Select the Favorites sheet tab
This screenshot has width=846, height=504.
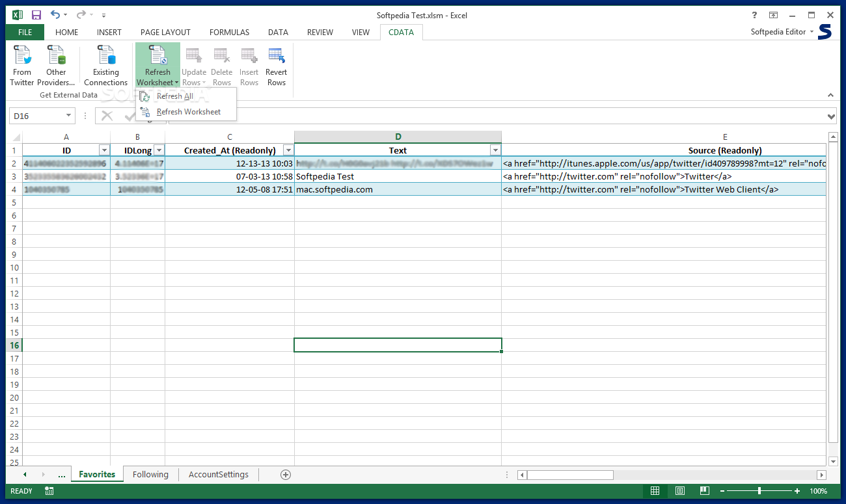pyautogui.click(x=97, y=475)
